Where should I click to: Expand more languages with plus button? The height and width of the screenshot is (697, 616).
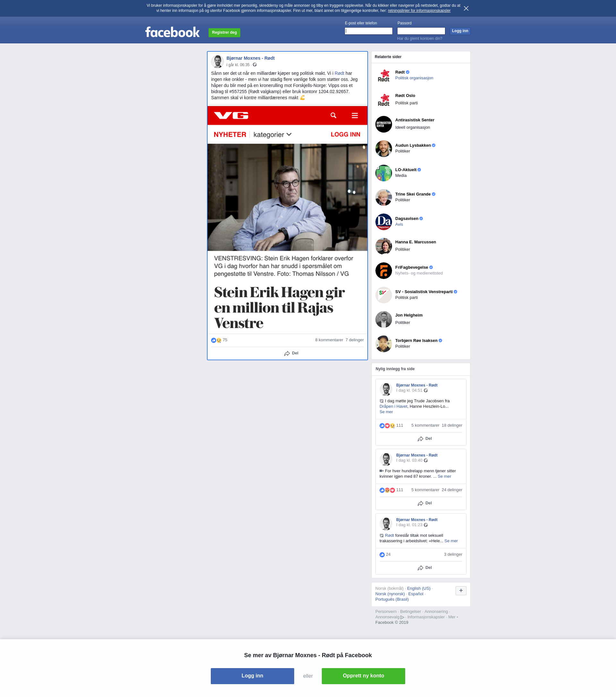tap(461, 591)
